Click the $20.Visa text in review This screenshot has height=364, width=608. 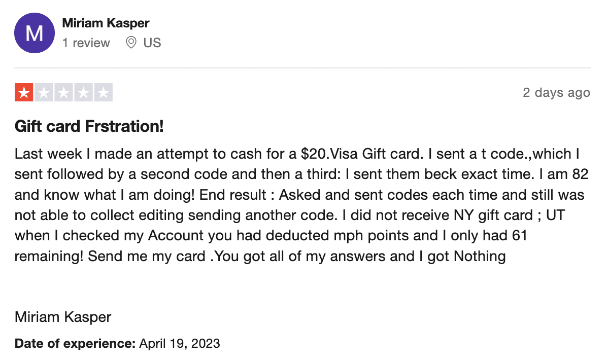point(329,154)
